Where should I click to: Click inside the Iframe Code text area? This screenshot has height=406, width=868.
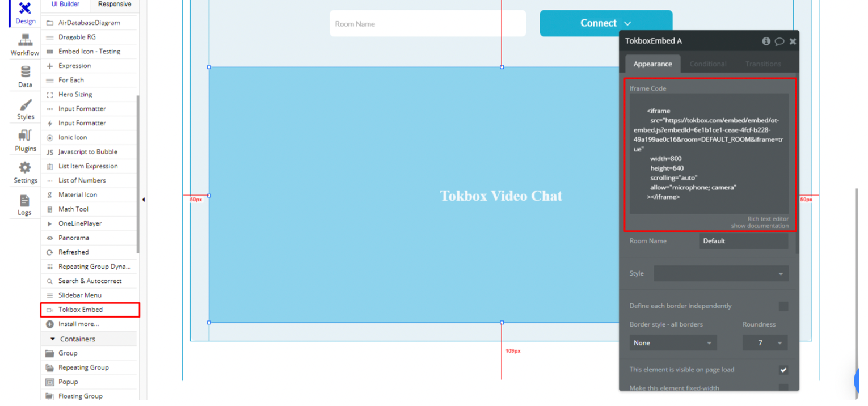(709, 154)
